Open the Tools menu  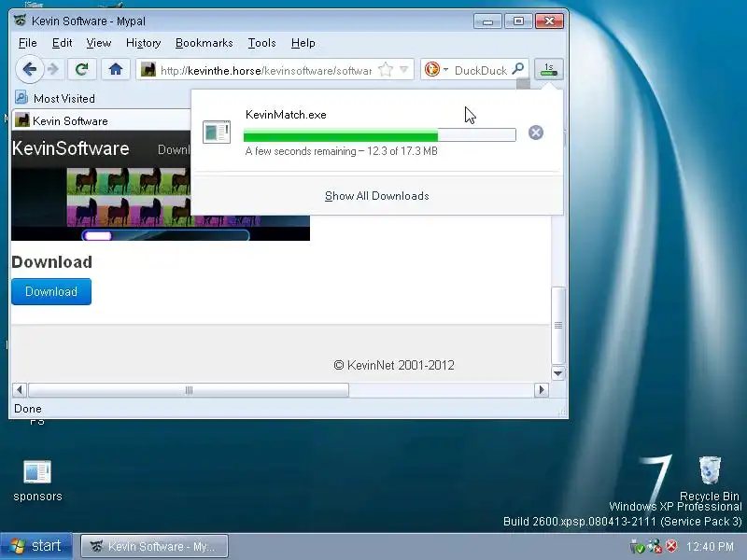coord(261,43)
